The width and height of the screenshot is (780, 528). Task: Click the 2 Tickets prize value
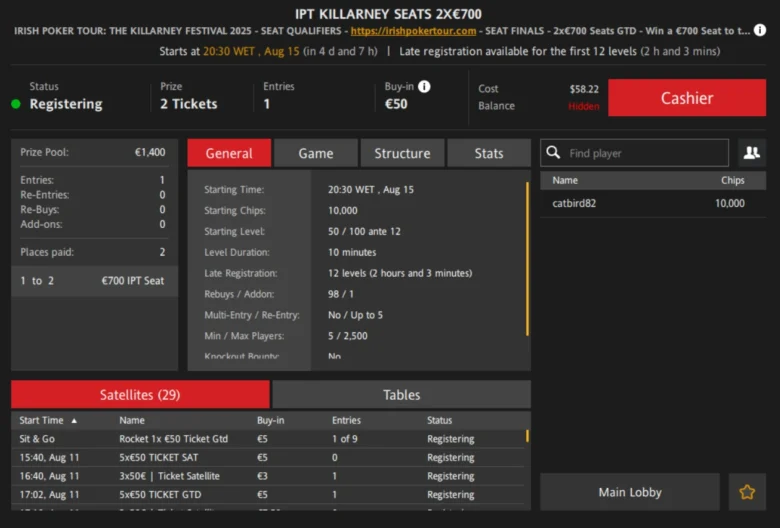pos(189,104)
